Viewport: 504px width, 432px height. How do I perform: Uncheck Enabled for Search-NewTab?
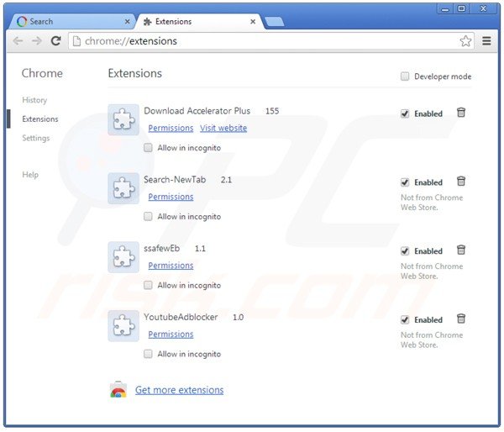click(405, 182)
